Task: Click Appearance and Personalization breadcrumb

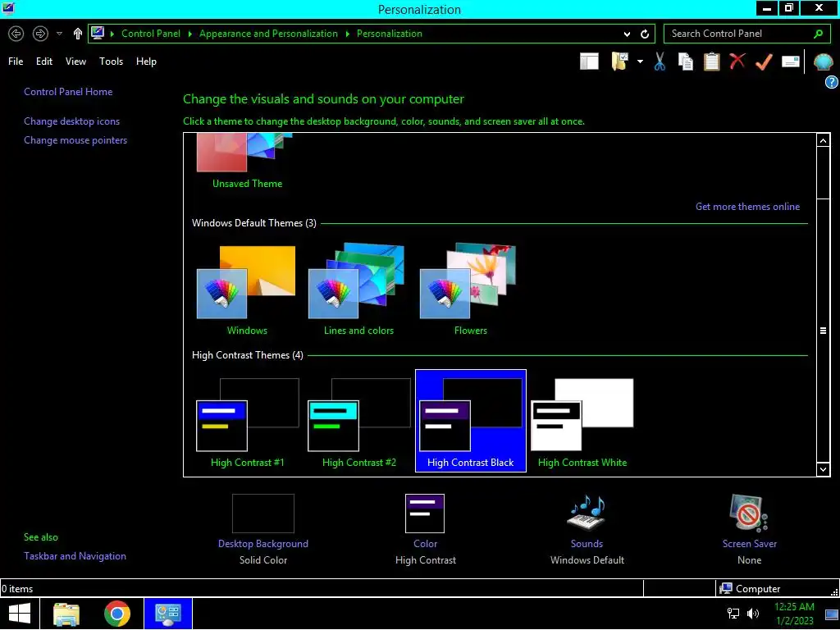Action: pos(268,34)
